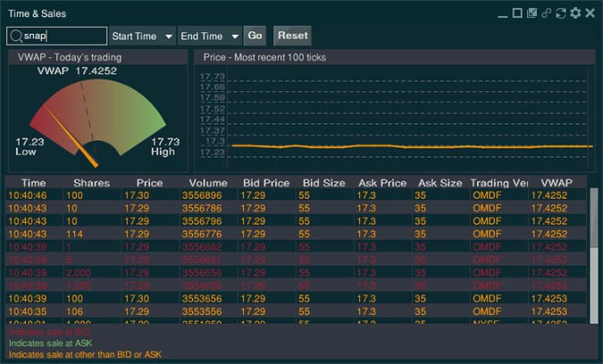Click the search magnifier icon

click(x=16, y=37)
